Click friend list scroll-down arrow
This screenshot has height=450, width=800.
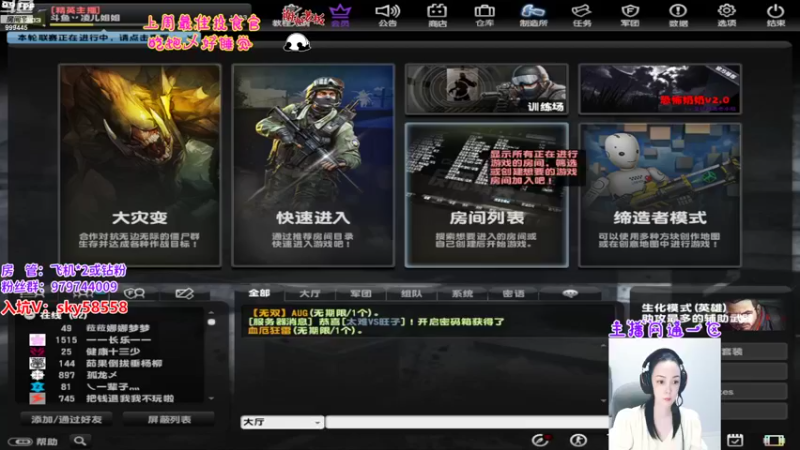pyautogui.click(x=211, y=398)
